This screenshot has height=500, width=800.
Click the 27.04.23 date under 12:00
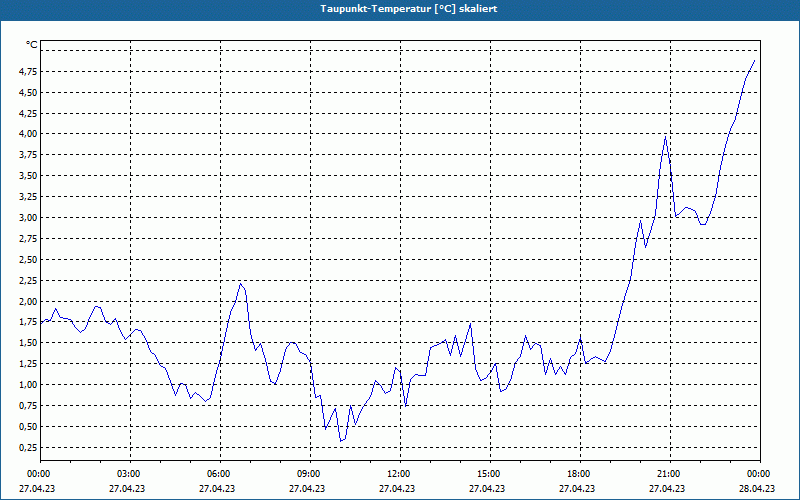tap(397, 488)
